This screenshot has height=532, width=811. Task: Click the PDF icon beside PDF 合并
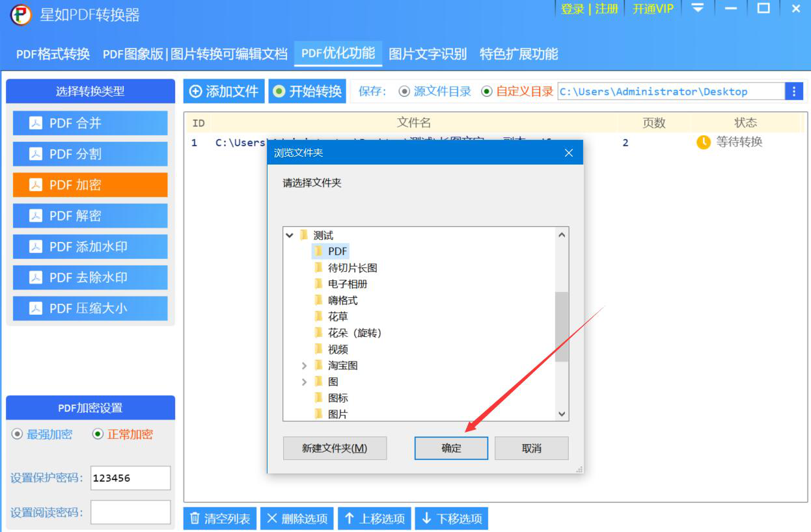pyautogui.click(x=36, y=123)
